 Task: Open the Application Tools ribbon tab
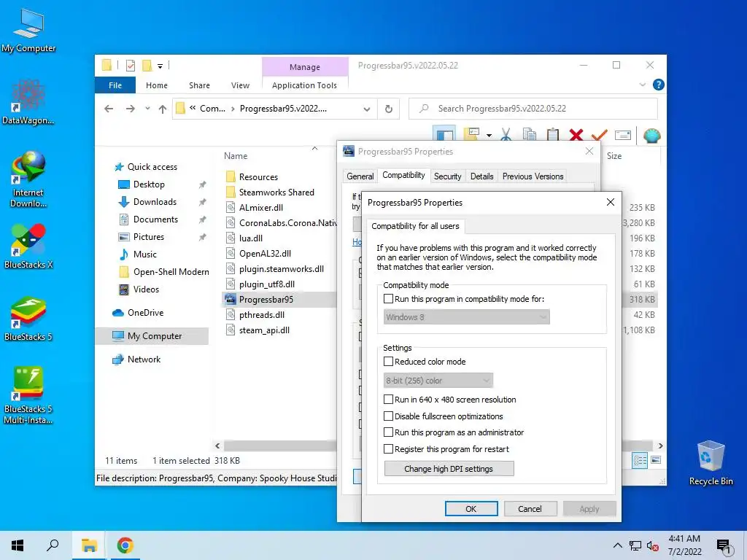click(304, 85)
